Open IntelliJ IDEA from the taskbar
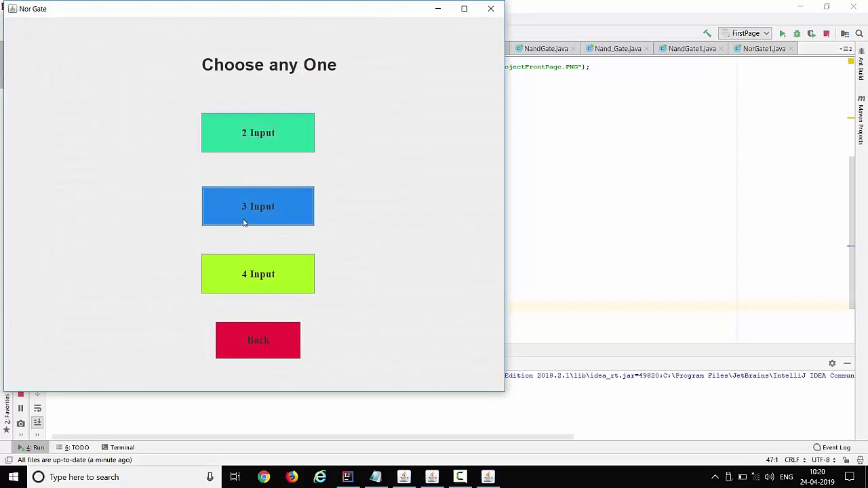Image resolution: width=868 pixels, height=488 pixels. (x=347, y=477)
